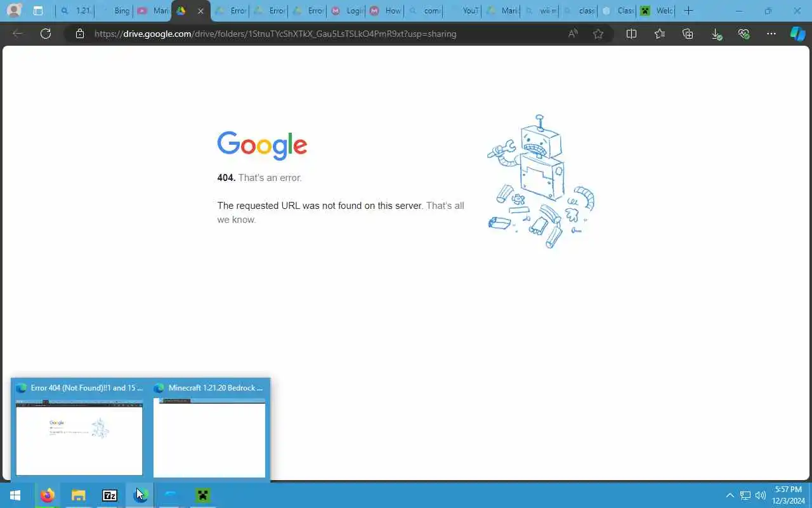Switch to the lowercase "class" search tab
This screenshot has height=508, width=812.
(579, 11)
